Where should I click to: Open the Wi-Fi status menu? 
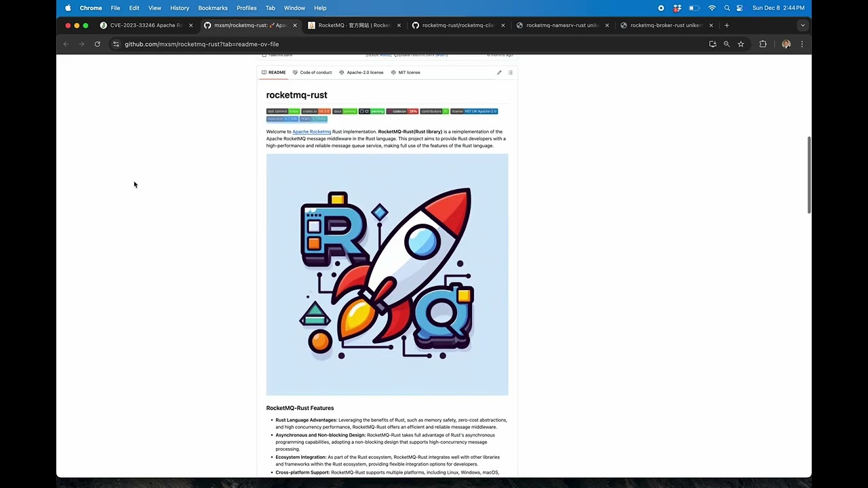712,8
